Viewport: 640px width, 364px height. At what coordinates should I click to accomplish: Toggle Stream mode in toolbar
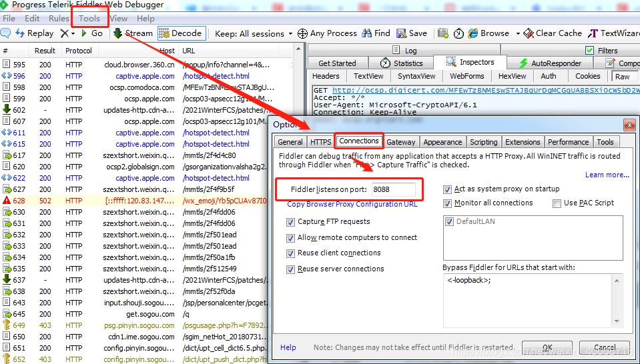click(x=133, y=33)
